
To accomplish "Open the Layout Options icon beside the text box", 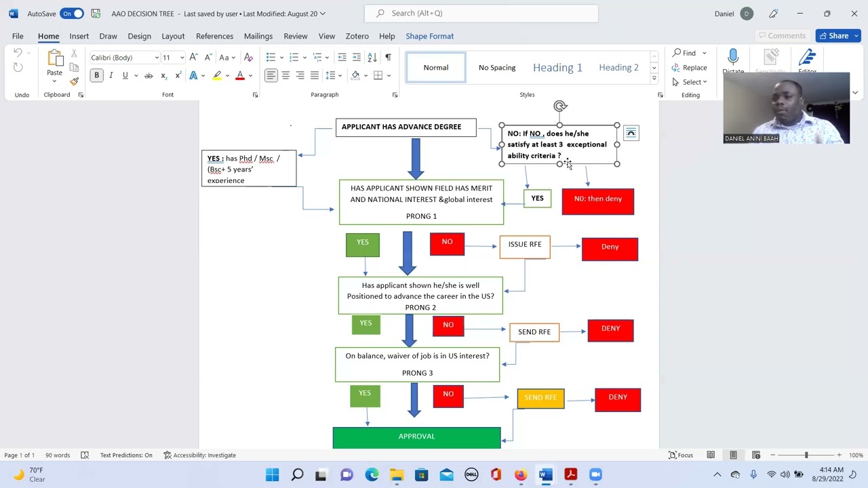I will click(x=631, y=133).
